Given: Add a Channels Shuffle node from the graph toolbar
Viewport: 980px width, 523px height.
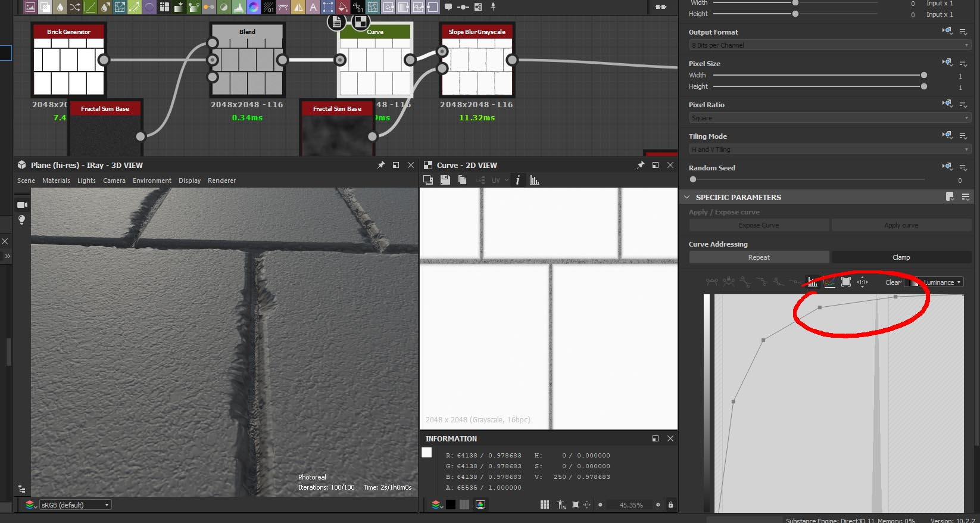Looking at the screenshot, I should 74,7.
